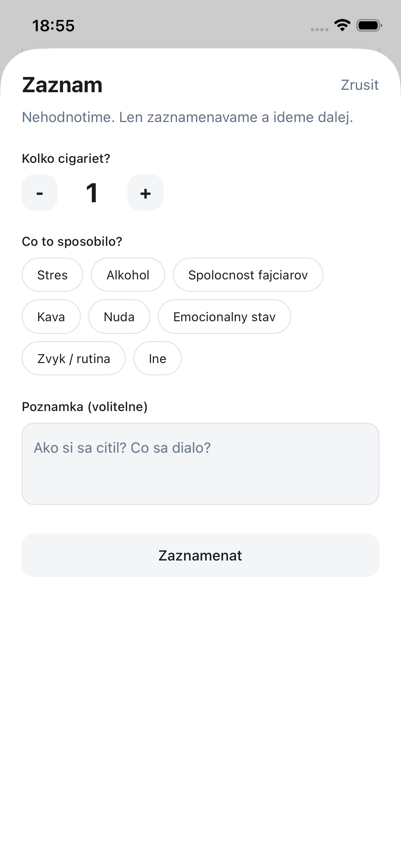Viewport: 401px width, 868px height.
Task: Tap the clock showing 18:55
Action: pos(53,26)
